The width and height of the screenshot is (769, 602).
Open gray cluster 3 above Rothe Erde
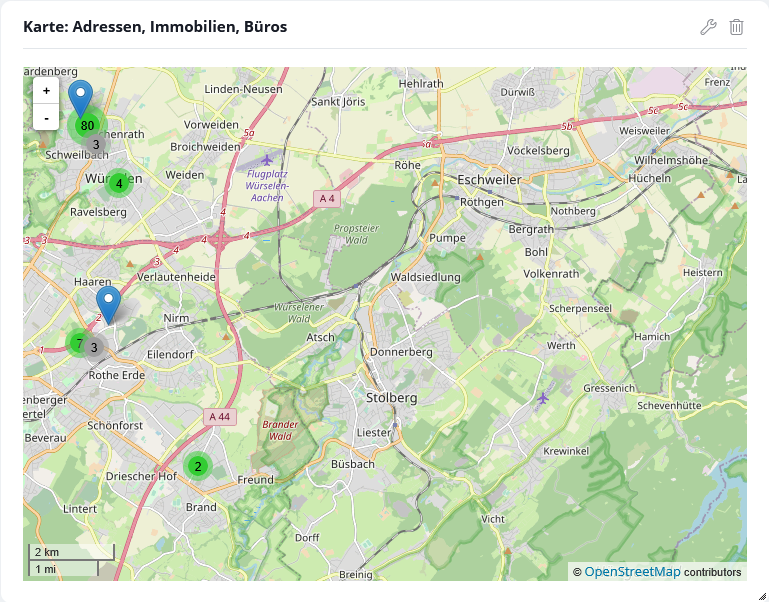point(95,348)
